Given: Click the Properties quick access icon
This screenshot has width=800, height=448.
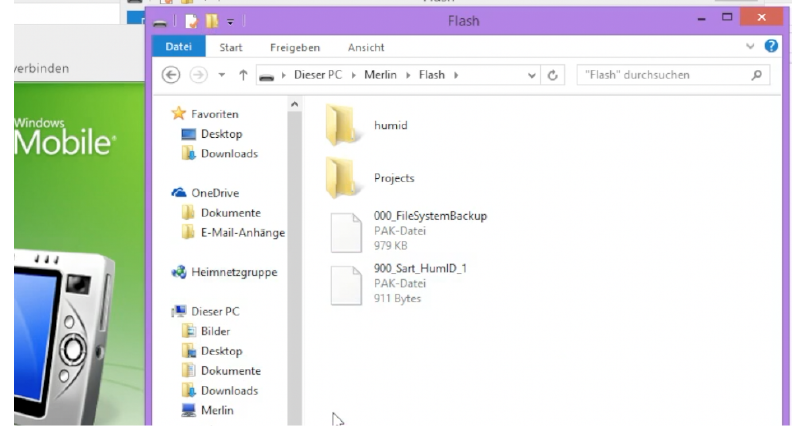Looking at the screenshot, I should tap(191, 21).
